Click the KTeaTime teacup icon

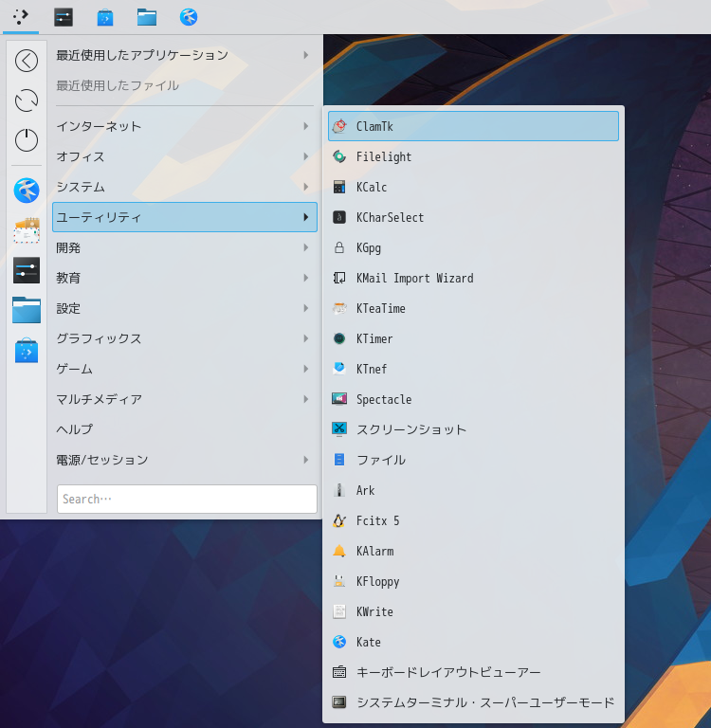(x=339, y=308)
